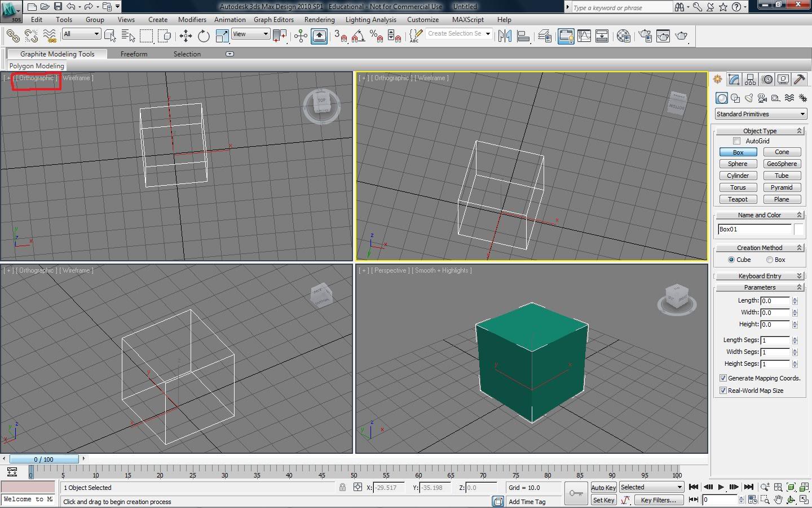The height and width of the screenshot is (508, 812).
Task: Switch to the Modify command panel
Action: point(734,80)
